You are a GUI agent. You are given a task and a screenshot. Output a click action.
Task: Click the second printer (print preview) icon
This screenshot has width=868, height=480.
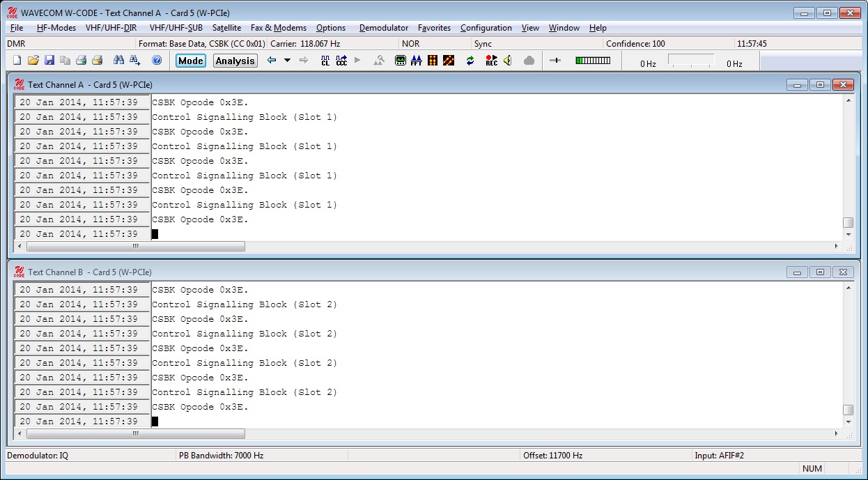97,61
